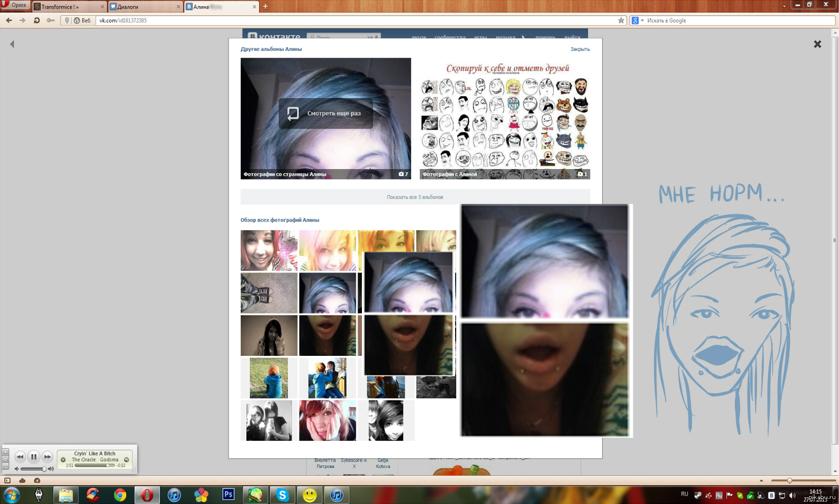
Task: Click the browser Back arrow button
Action: click(9, 20)
